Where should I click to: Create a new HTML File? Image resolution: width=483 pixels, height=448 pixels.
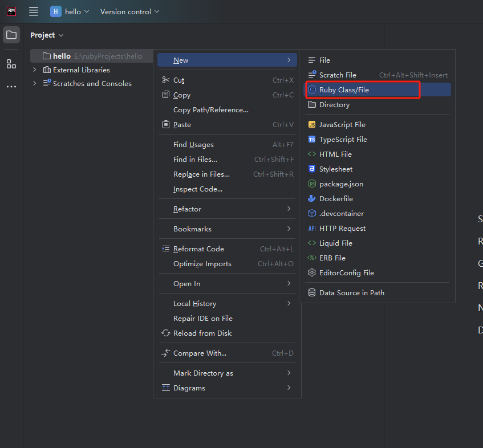[377, 154]
